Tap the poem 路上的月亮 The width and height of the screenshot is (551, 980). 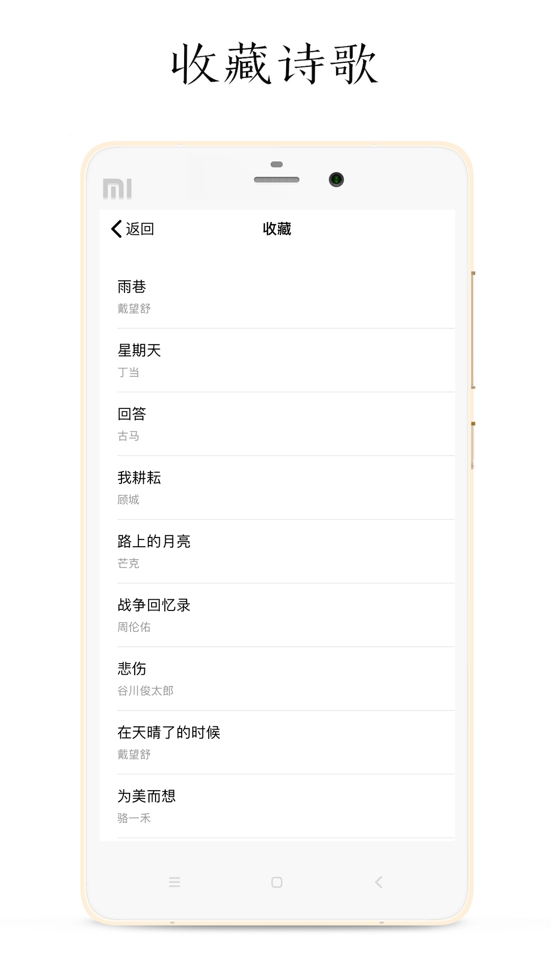153,542
